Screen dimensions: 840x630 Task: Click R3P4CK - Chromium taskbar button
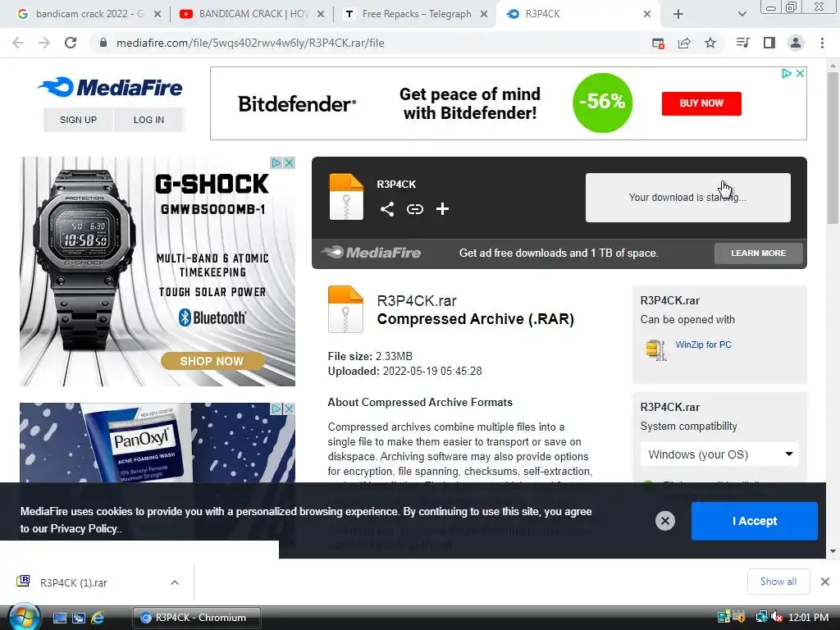tap(197, 618)
